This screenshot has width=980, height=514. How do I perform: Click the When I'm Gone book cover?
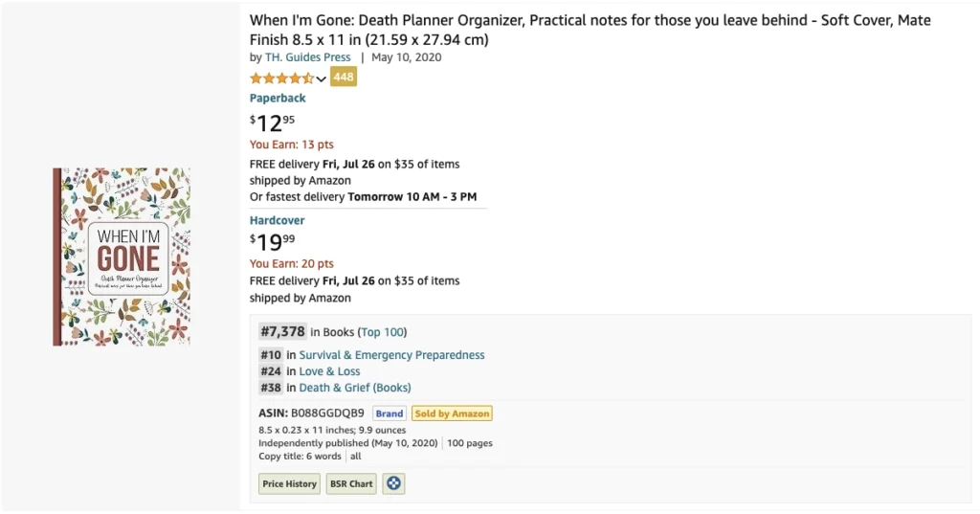(122, 257)
